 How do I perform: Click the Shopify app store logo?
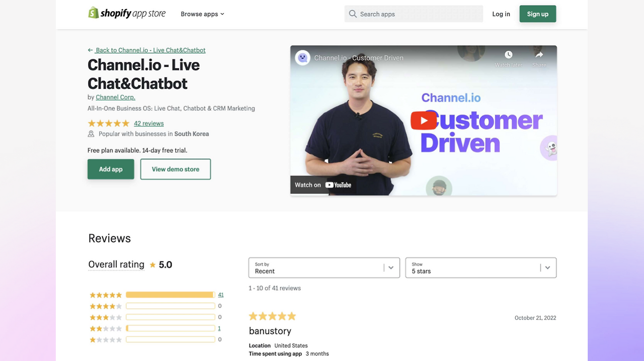tap(127, 14)
